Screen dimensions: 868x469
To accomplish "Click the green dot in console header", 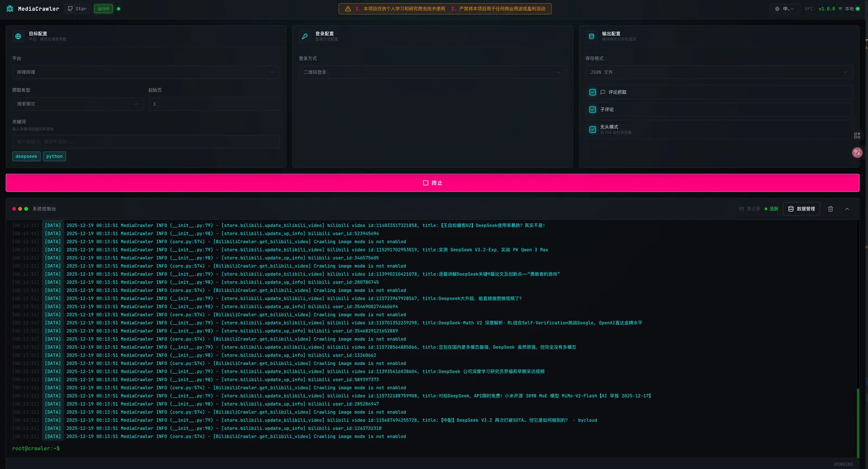I will [26, 209].
